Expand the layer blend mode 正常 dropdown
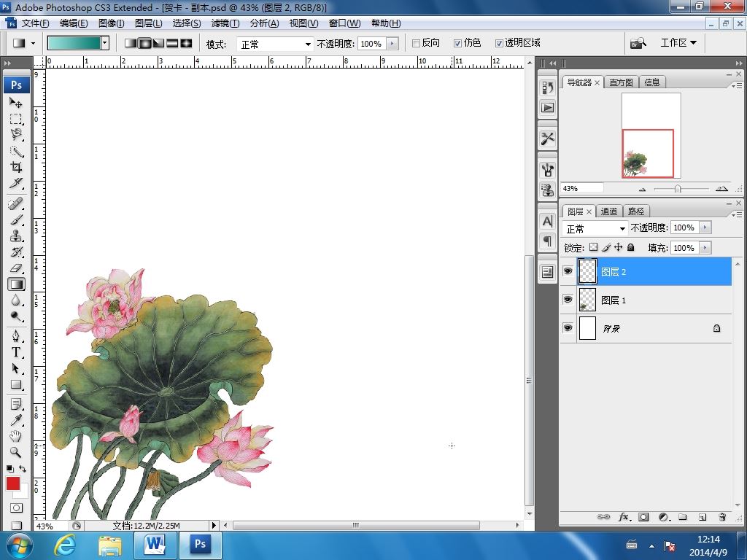Image resolution: width=747 pixels, height=560 pixels. coord(595,228)
